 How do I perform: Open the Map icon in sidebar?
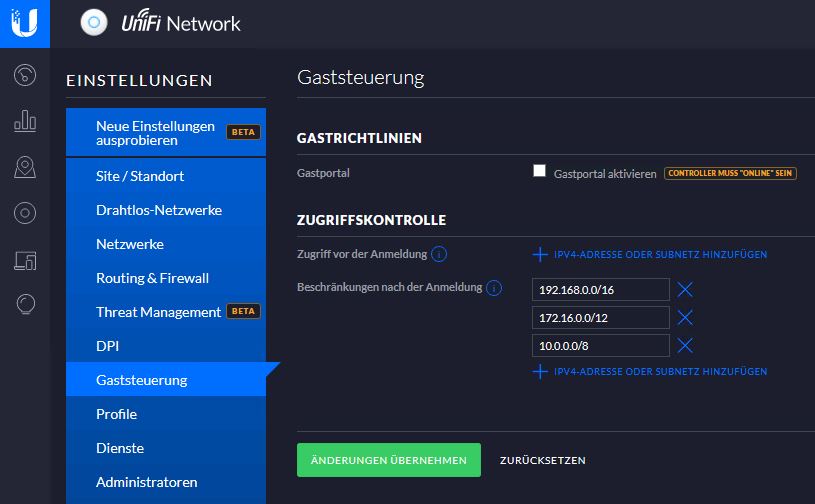[x=25, y=167]
